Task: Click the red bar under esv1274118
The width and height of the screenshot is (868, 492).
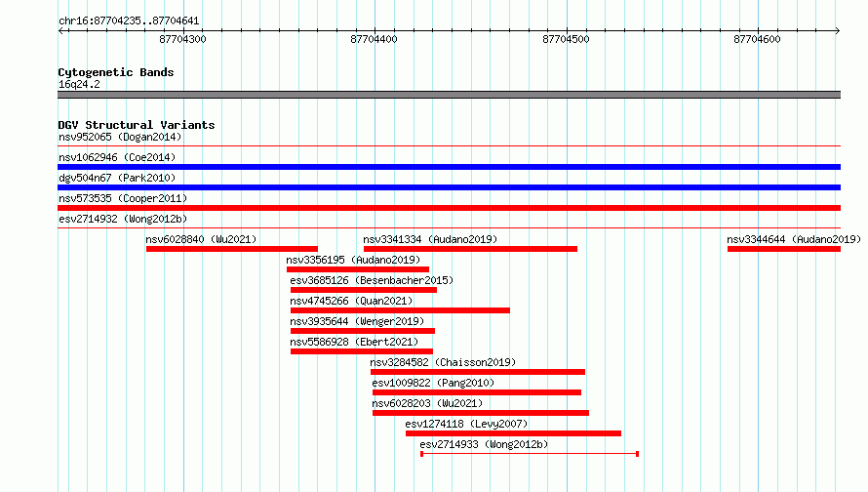Action: click(513, 433)
